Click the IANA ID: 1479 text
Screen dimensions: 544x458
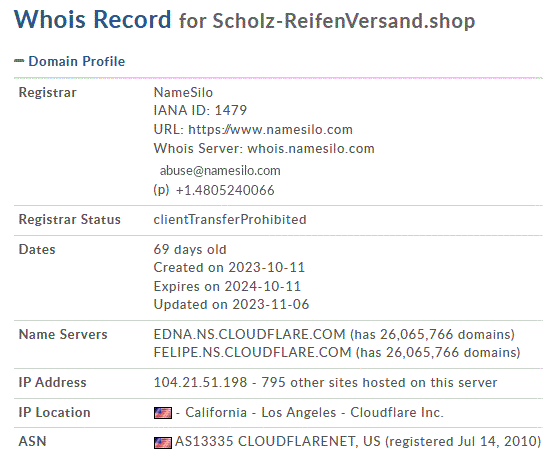pyautogui.click(x=200, y=110)
